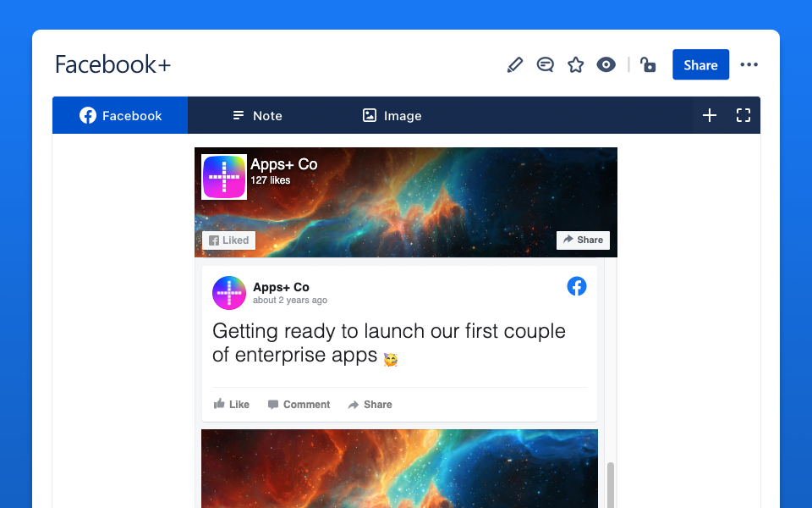Click the Facebook logo on the post
812x508 pixels.
click(x=577, y=286)
